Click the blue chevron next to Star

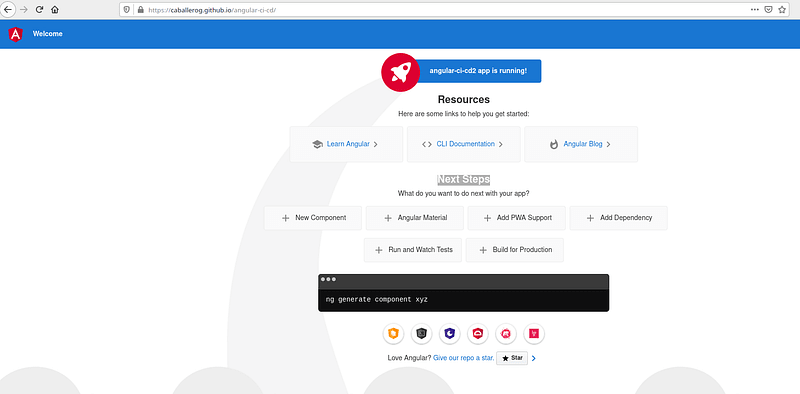(x=534, y=358)
